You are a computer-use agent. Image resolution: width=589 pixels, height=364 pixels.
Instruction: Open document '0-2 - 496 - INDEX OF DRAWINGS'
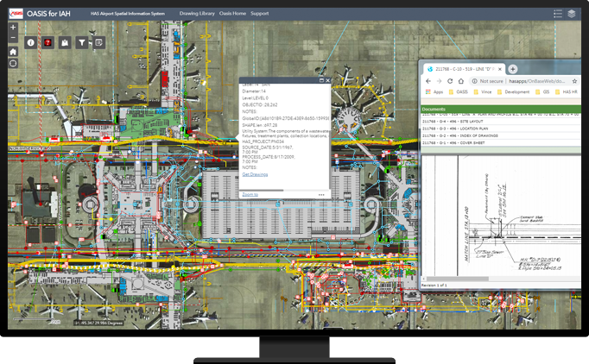pyautogui.click(x=500, y=135)
